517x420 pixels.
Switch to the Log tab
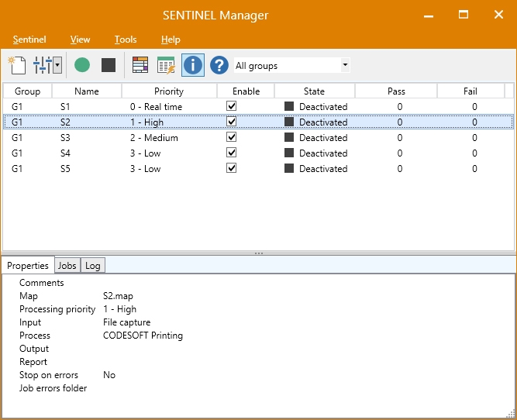coord(92,266)
